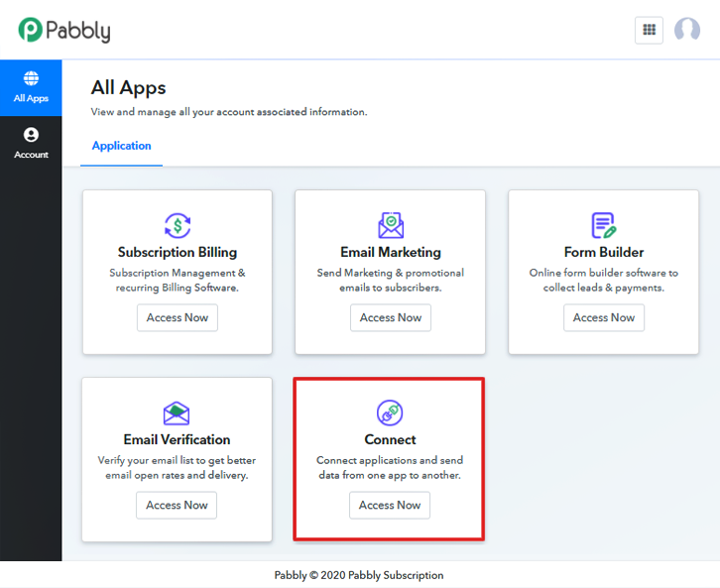Go to Account in the sidebar
Screen dimensions: 720x588
coord(31,144)
